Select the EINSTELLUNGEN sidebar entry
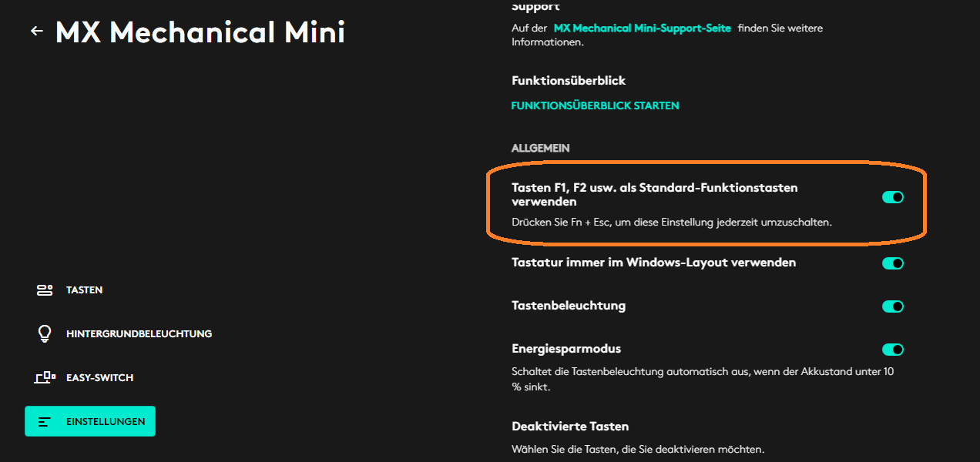 (x=108, y=421)
